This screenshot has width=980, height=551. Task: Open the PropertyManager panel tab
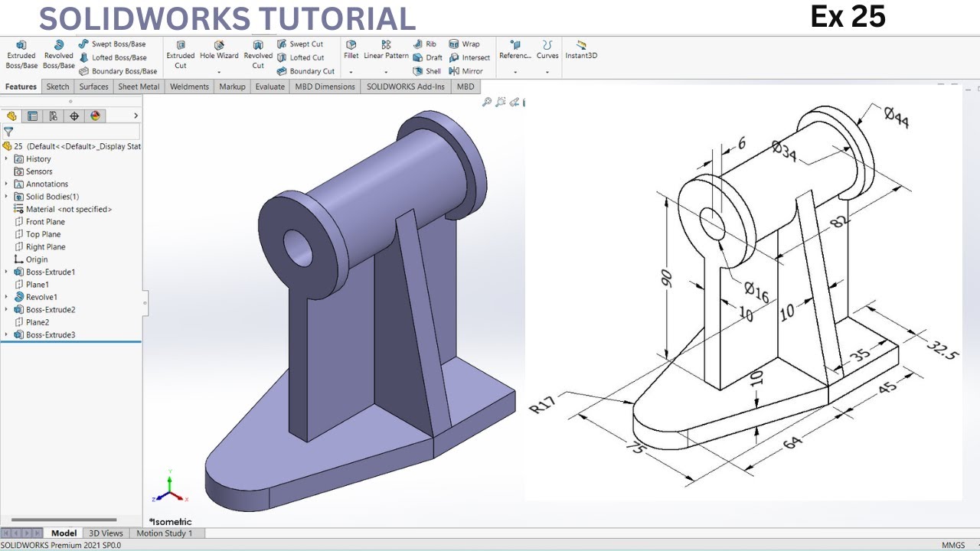[32, 116]
